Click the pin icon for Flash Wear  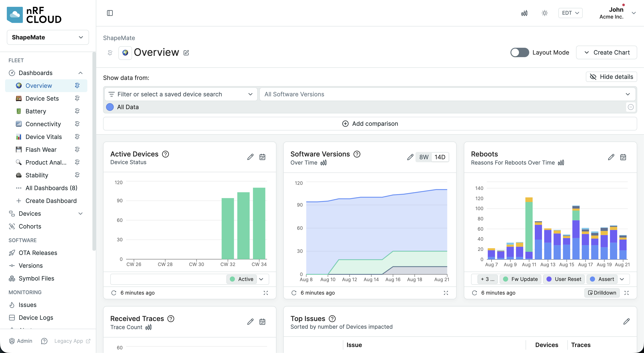click(77, 149)
